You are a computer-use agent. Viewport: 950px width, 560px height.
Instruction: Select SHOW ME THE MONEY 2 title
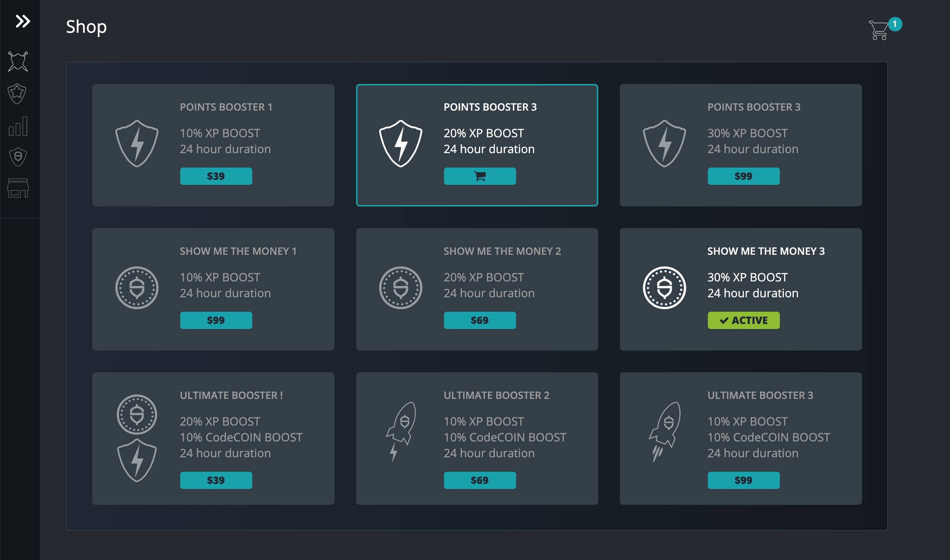(502, 251)
